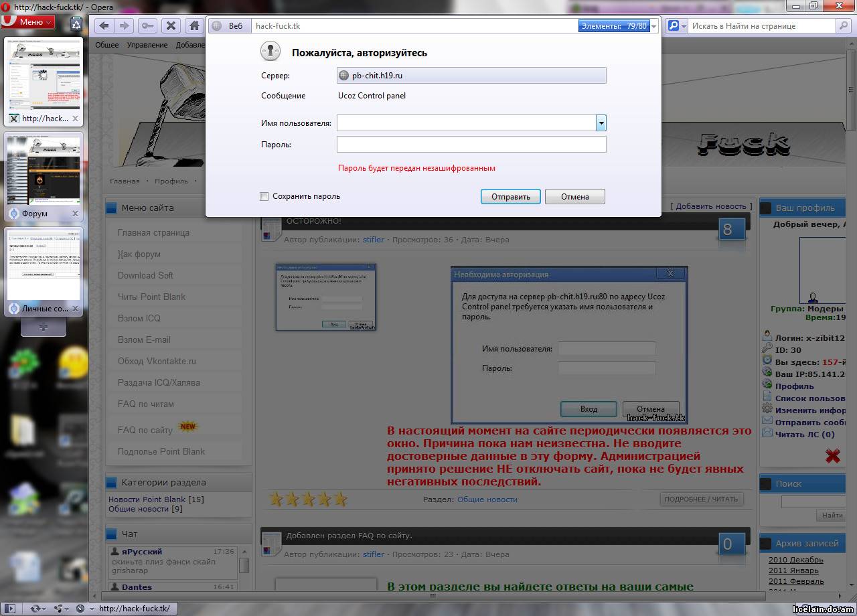Image resolution: width=857 pixels, height=616 pixels.
Task: Go to home page via house icon
Action: click(x=194, y=26)
